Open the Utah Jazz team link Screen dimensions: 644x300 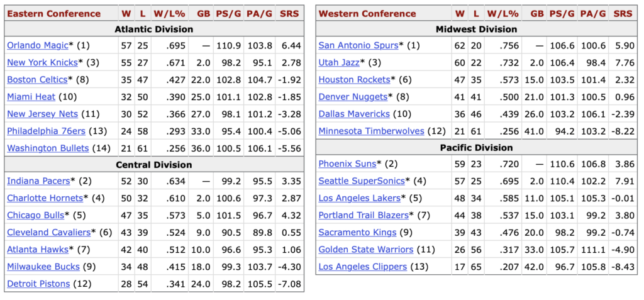point(339,62)
